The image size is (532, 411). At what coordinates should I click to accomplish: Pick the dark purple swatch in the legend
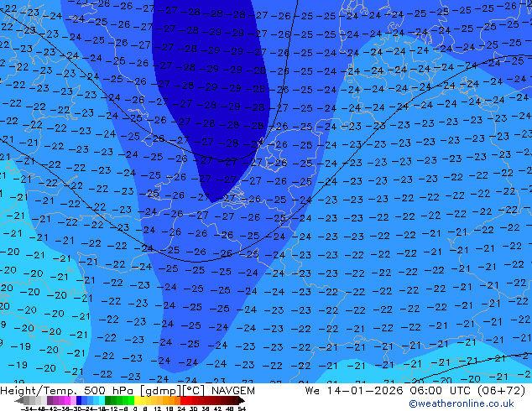tap(50, 400)
